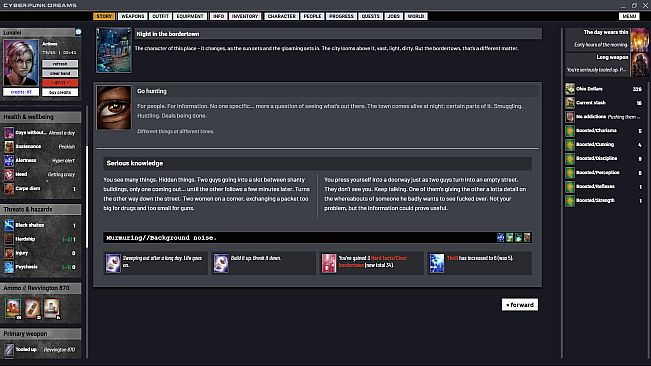Click the first ammo type thumbnail
Screen dimensions: 651x366
[x=13, y=309]
